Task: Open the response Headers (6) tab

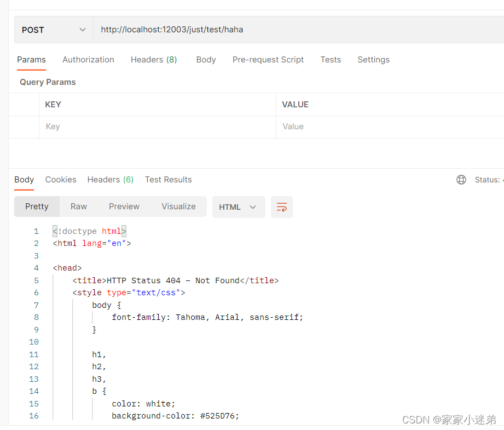Action: pos(110,180)
